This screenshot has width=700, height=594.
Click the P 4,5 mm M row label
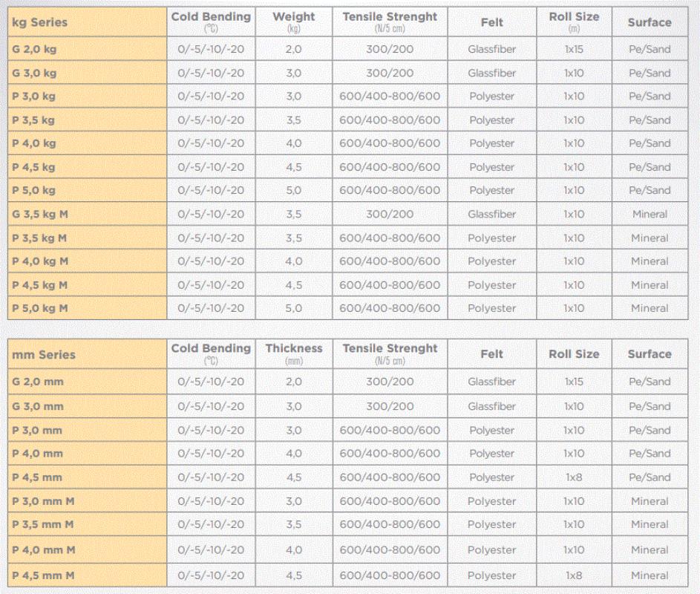click(43, 575)
